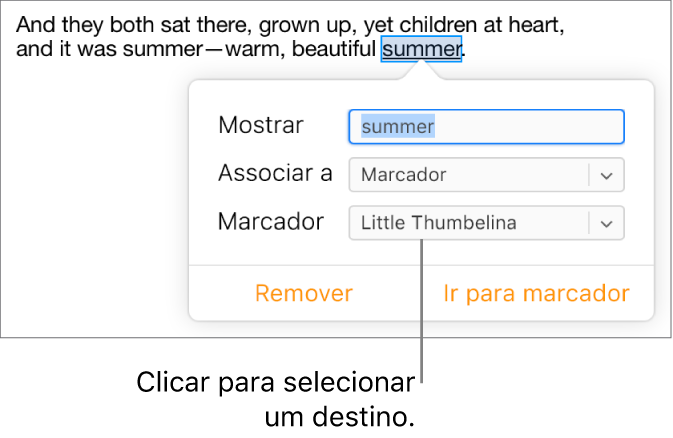Screen dimensions: 673x438
Task: Click the highlighted underlined summer link
Action: tap(422, 48)
